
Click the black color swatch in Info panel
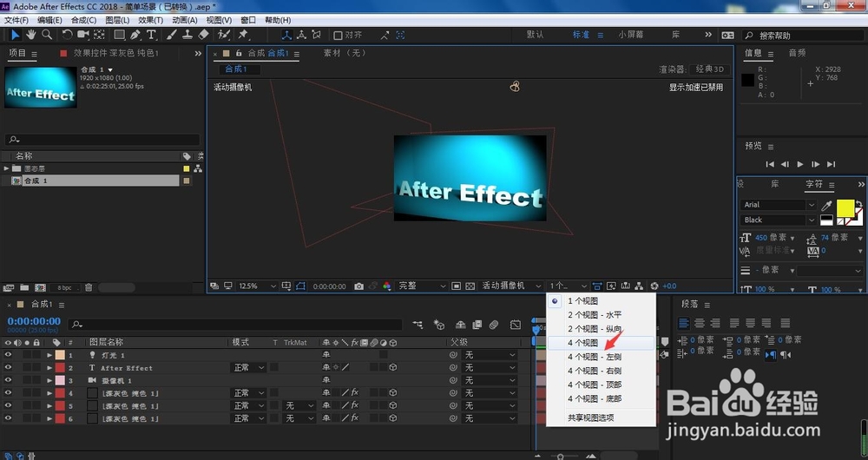(x=747, y=80)
